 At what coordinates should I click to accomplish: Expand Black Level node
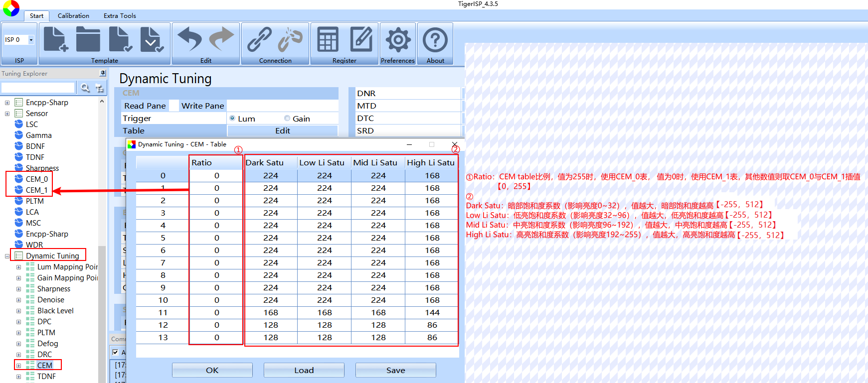[x=18, y=311]
